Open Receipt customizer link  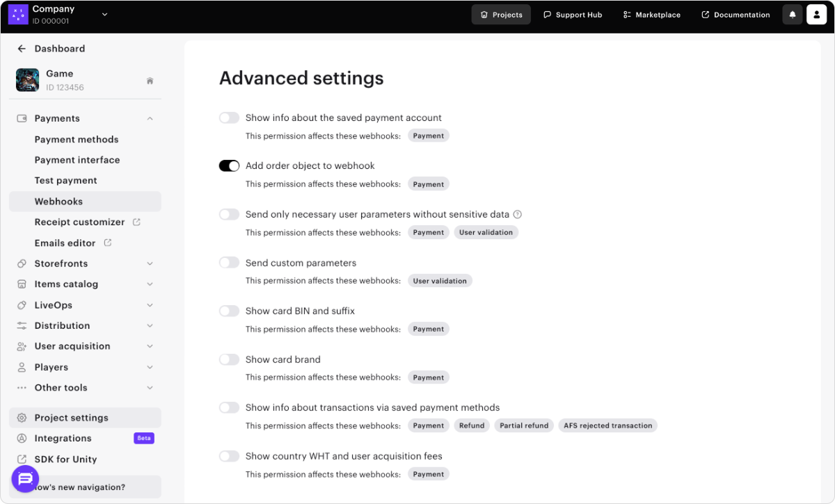tap(80, 222)
